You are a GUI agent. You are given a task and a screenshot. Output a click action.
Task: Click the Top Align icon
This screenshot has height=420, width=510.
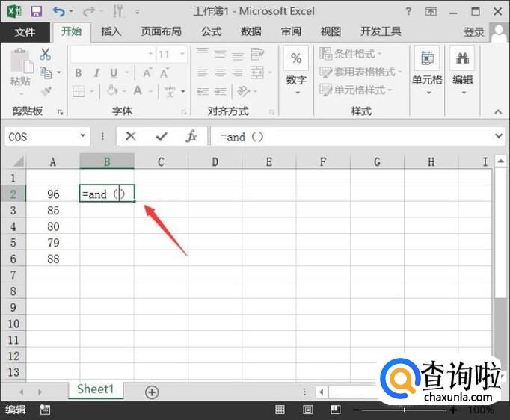203,52
